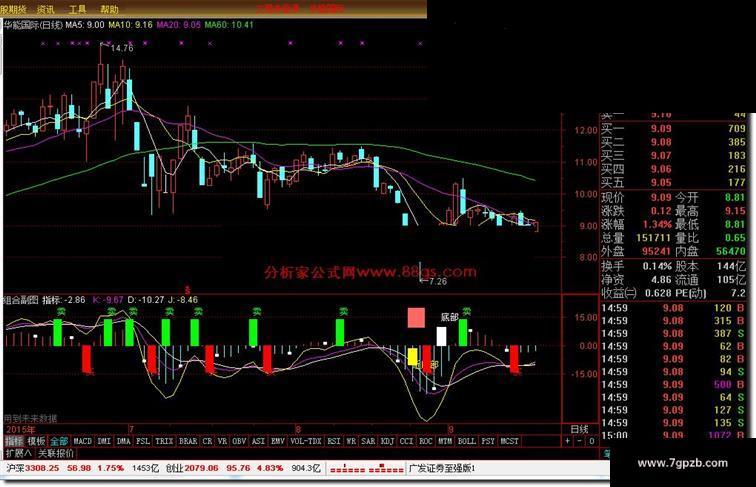Image resolution: width=756 pixels, height=487 pixels.
Task: Open the 关联报价 tab
Action: point(56,453)
